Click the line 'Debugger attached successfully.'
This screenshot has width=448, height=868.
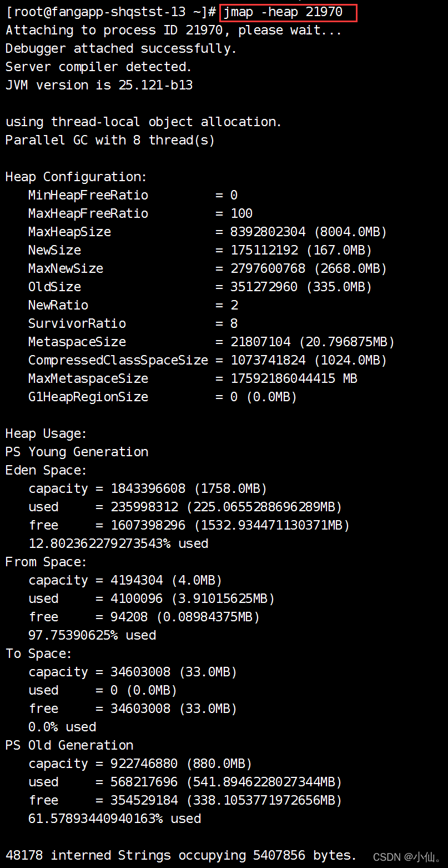point(121,48)
